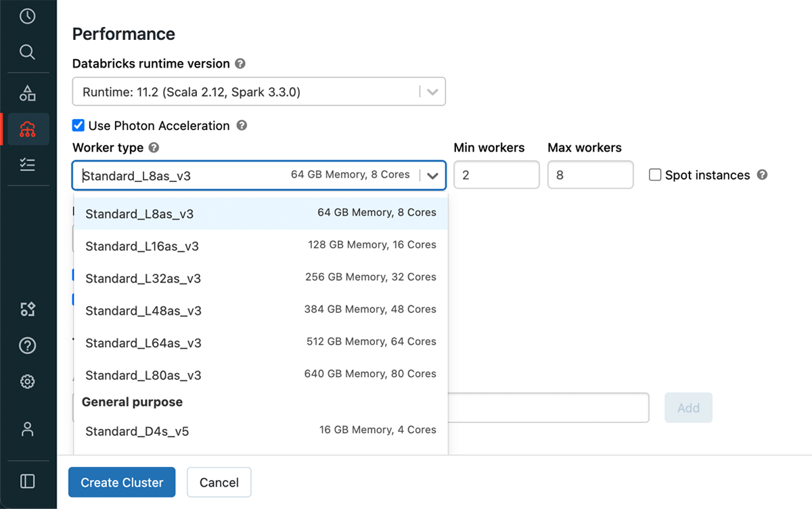Open the user account icon in sidebar
The height and width of the screenshot is (509, 812).
click(x=27, y=429)
